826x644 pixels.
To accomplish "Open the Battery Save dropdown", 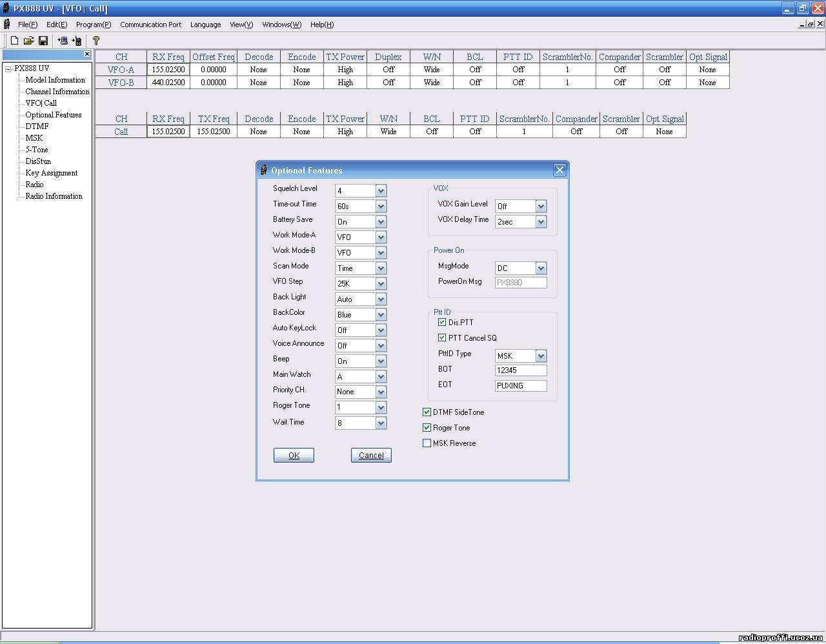I will pos(381,221).
